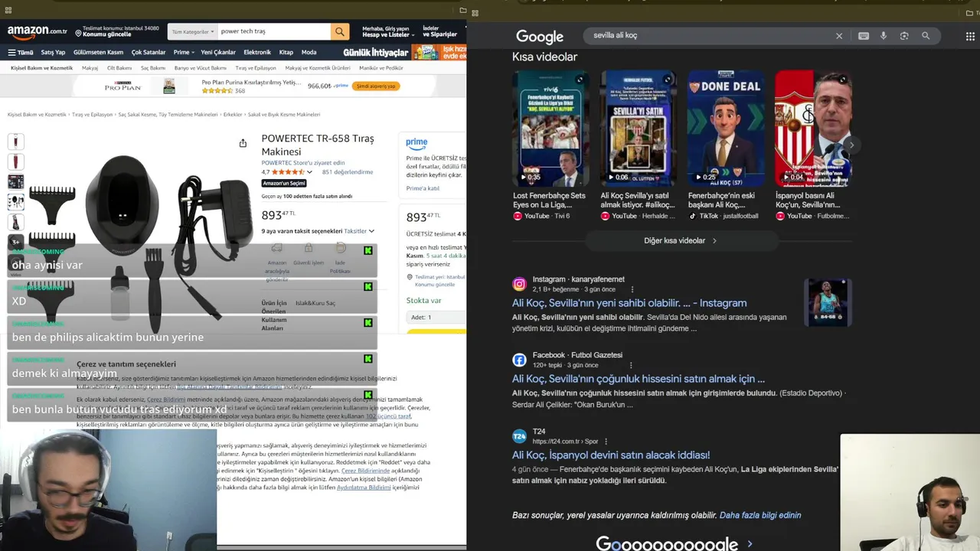Open Çok Satanlar nav item
Screen dimensions: 980x551
click(x=149, y=52)
